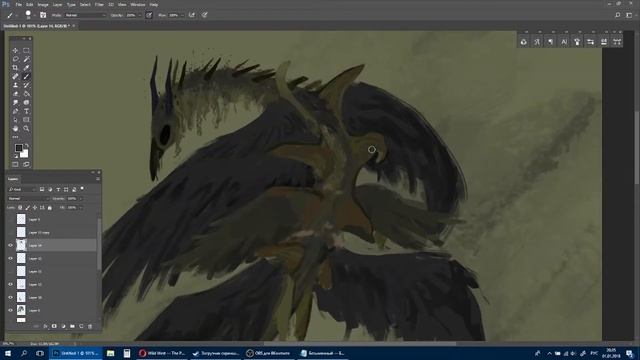Toggle layer filtering on or off
Viewport: 640px width, 360px height.
point(82,189)
